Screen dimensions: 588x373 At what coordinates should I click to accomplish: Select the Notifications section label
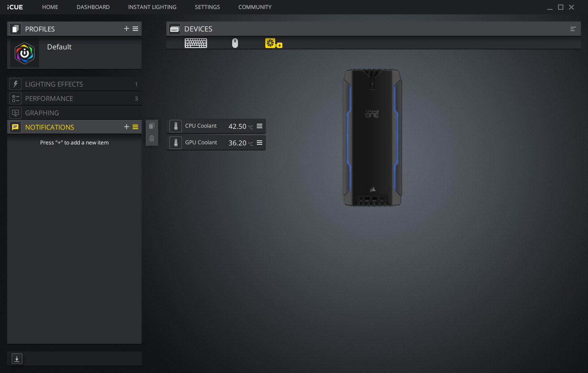point(50,127)
